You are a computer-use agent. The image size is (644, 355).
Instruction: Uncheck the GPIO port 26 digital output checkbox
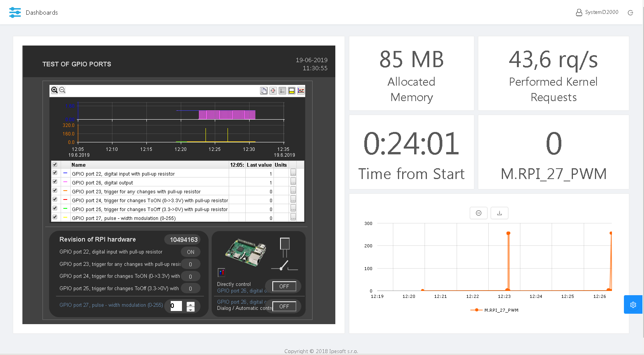click(55, 182)
